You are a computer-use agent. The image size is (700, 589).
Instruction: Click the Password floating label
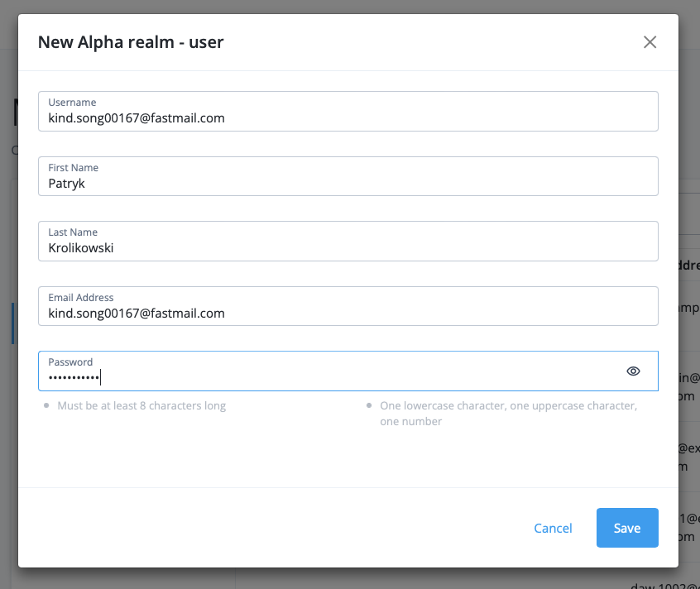tap(70, 362)
